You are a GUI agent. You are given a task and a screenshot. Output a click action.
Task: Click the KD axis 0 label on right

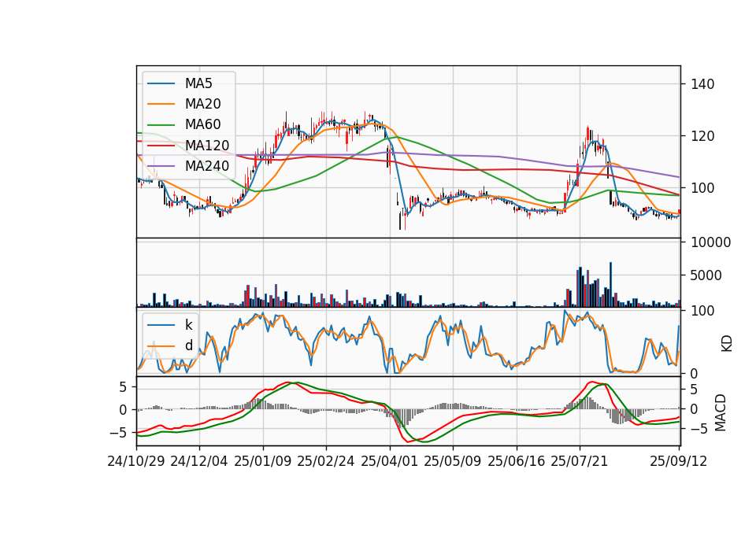click(x=695, y=373)
